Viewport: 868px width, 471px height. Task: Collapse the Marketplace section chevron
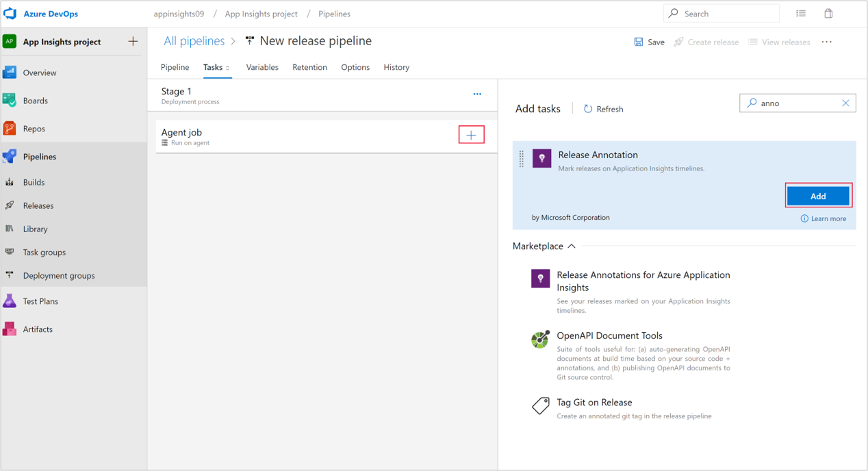coord(572,246)
